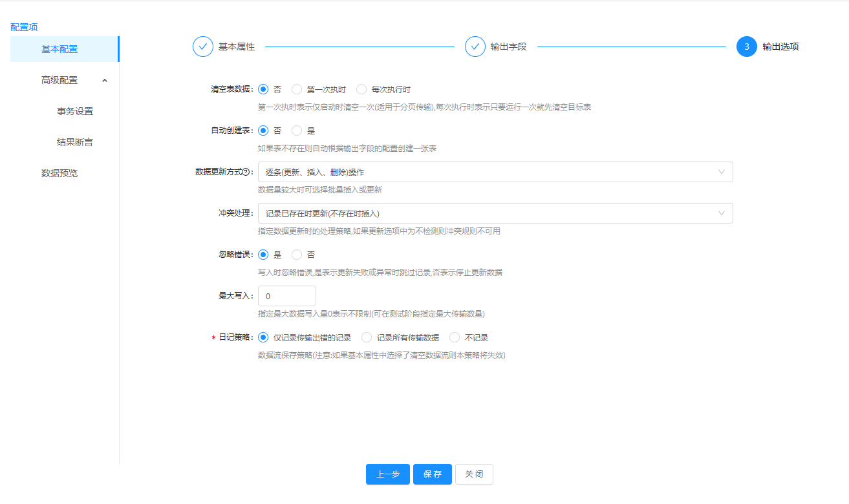Click the 基本属性 step checkmark icon
The image size is (849, 504).
click(x=203, y=47)
